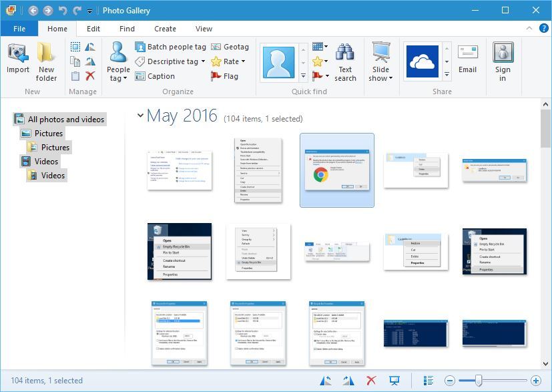
Task: Choose Batch people tag
Action: pos(170,47)
